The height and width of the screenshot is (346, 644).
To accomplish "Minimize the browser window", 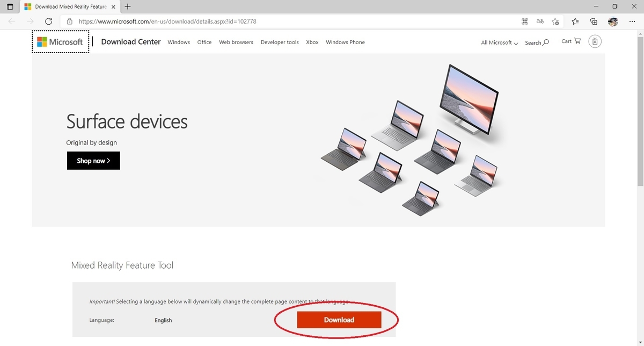I will tap(596, 6).
